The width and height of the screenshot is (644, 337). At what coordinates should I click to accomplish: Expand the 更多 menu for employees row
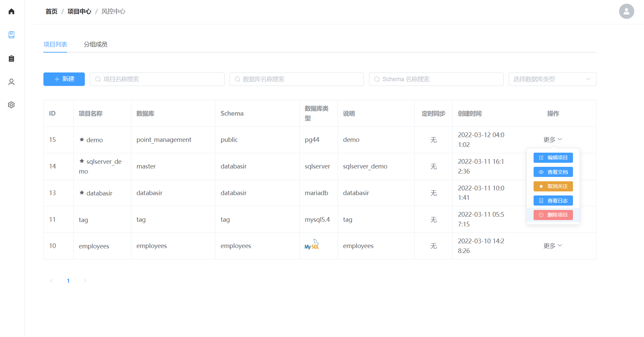[x=552, y=246]
